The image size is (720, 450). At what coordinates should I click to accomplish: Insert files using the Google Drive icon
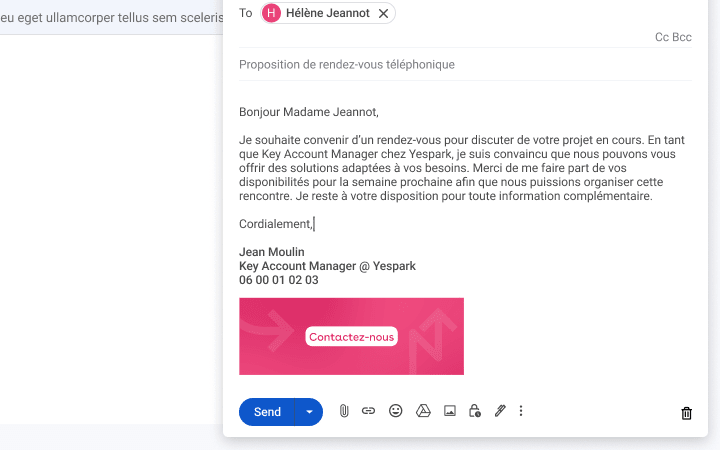[423, 411]
